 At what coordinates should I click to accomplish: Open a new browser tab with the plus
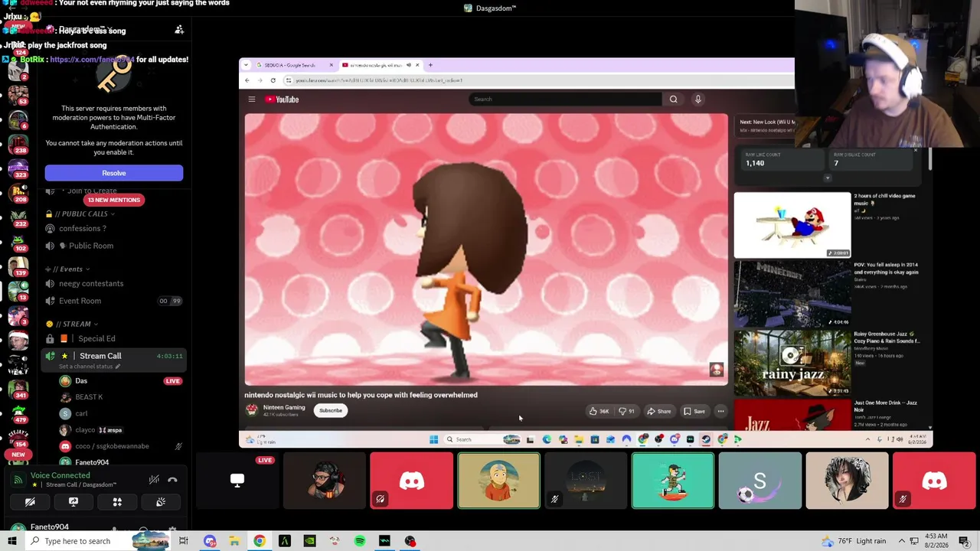point(430,65)
